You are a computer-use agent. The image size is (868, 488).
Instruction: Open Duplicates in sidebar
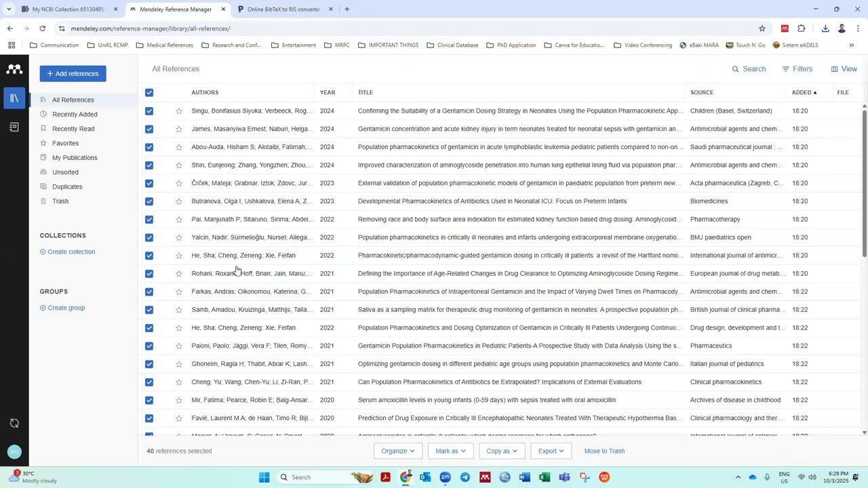click(x=67, y=187)
